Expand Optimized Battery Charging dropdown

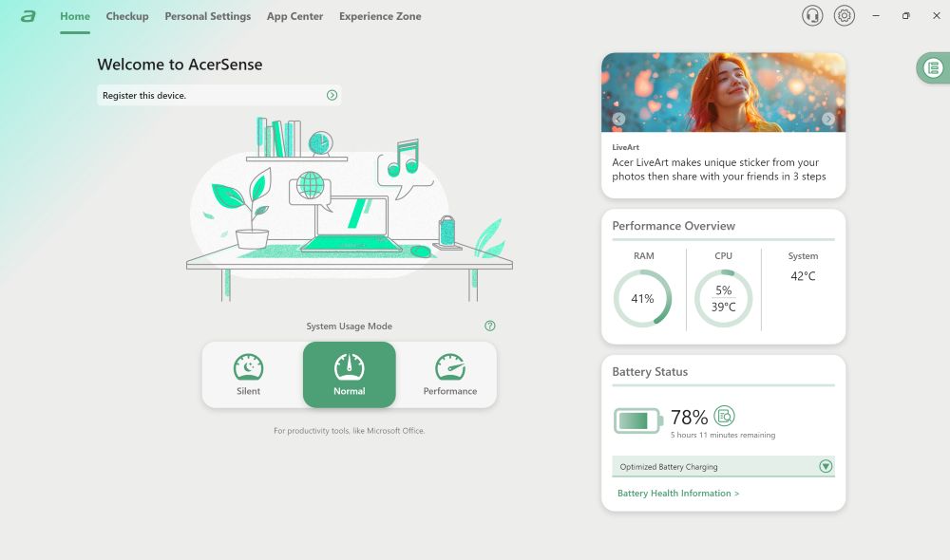826,466
